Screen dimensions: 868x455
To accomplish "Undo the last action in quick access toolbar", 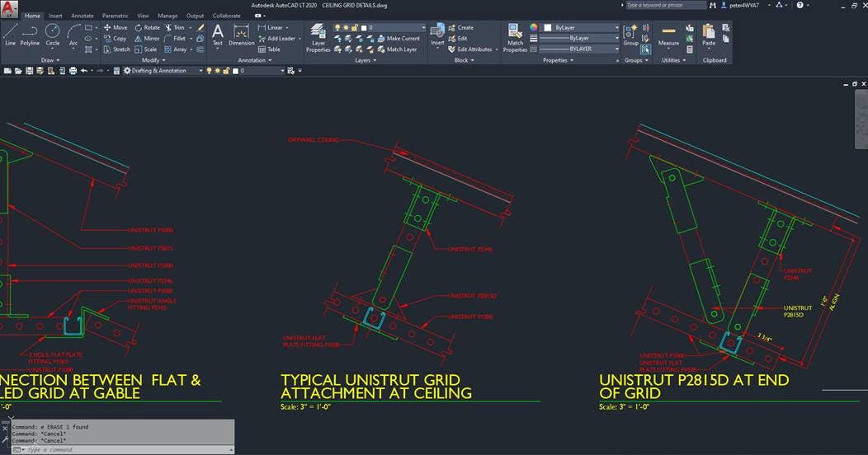I will (83, 71).
